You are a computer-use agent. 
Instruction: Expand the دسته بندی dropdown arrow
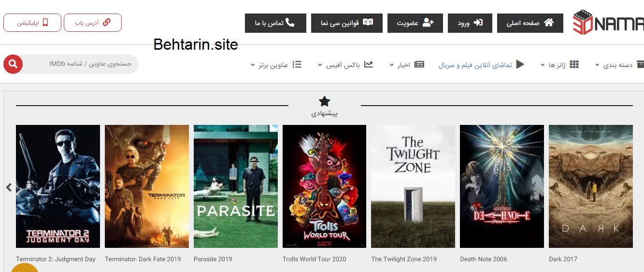point(598,65)
